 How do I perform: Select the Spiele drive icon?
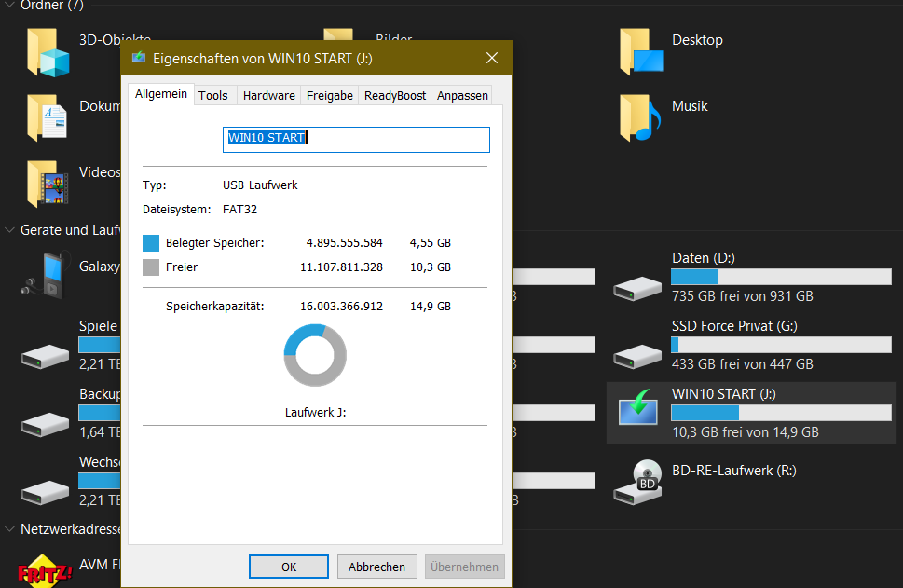45,357
